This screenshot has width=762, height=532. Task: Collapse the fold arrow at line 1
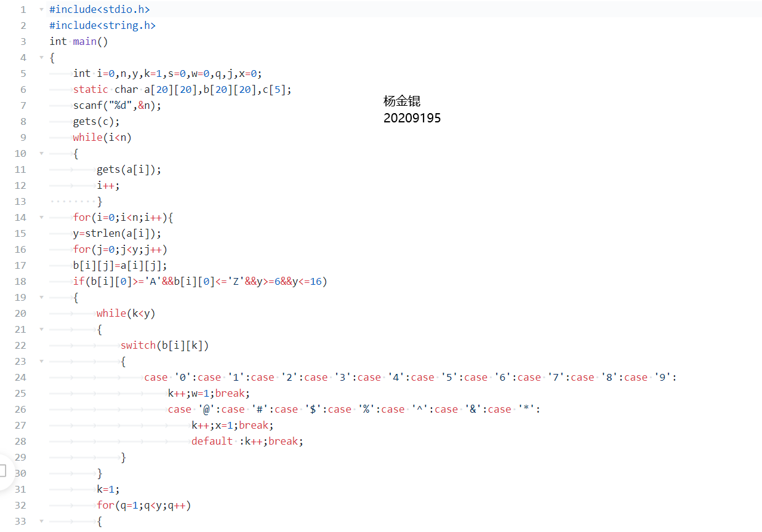coord(41,9)
